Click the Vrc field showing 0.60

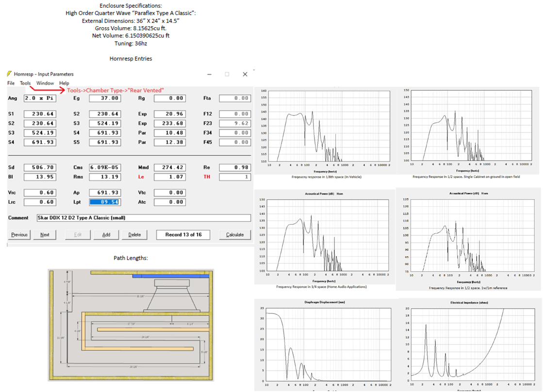click(x=40, y=193)
